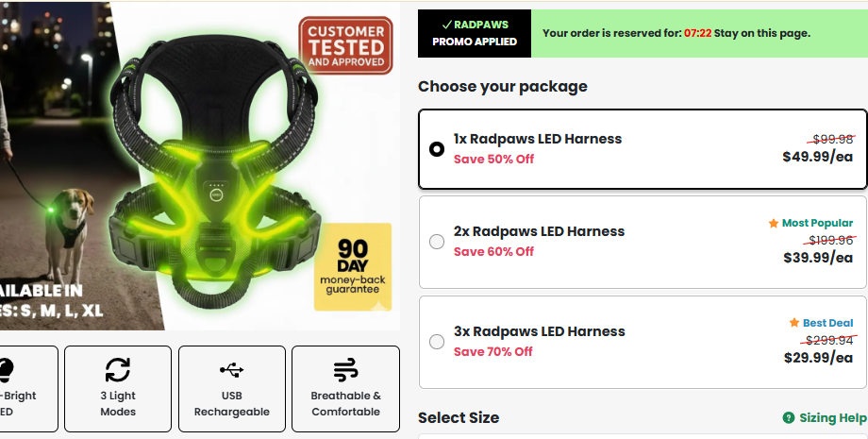Click the order reserved countdown timer
This screenshot has height=439, width=868.
[697, 33]
